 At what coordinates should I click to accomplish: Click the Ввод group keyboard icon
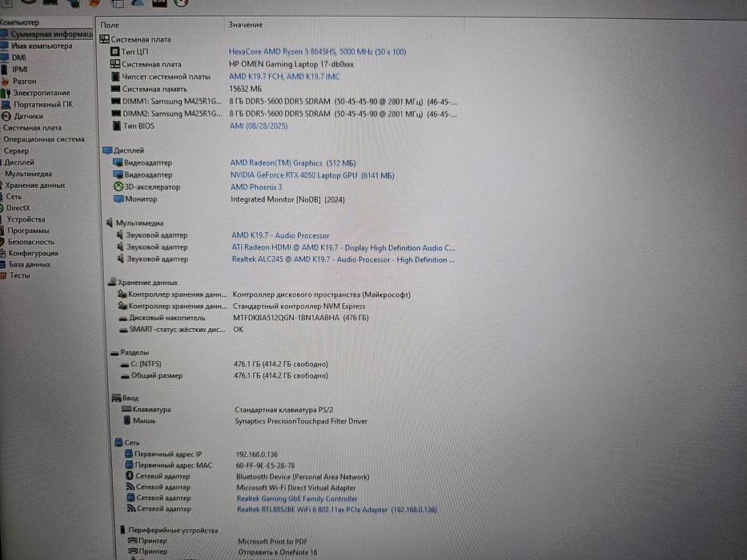[116, 398]
